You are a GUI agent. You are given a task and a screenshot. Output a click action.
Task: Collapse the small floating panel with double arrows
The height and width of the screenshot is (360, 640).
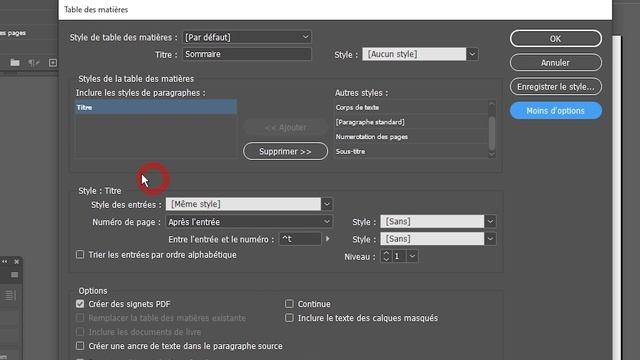click(5, 261)
